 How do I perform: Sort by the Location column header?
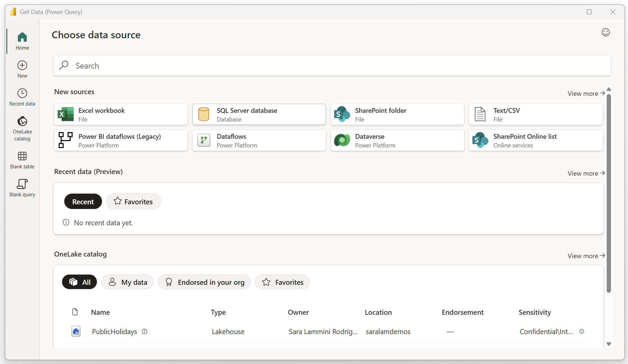[x=378, y=312]
